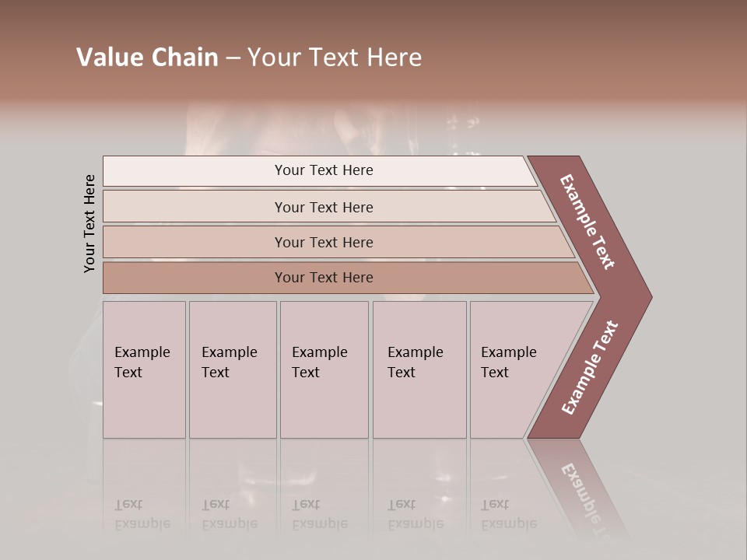Click the second horizontal "Your Text Here" bar
Image resolution: width=747 pixels, height=560 pixels.
click(x=324, y=207)
